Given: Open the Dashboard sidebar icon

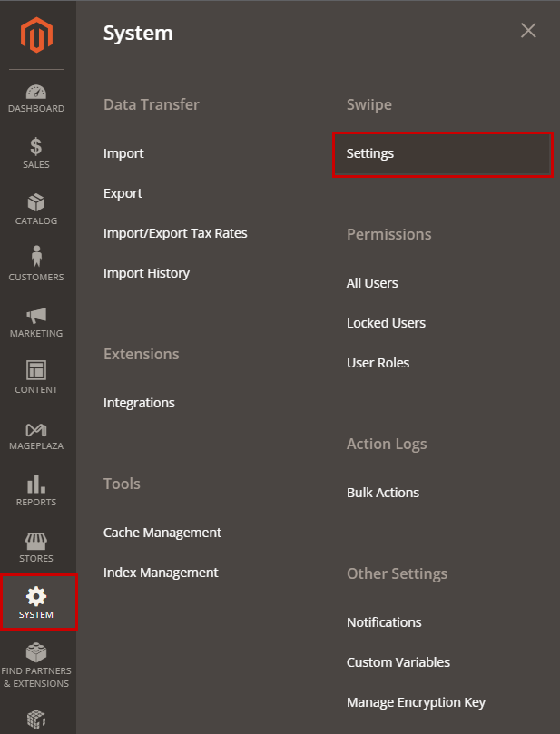Looking at the screenshot, I should pos(36,93).
